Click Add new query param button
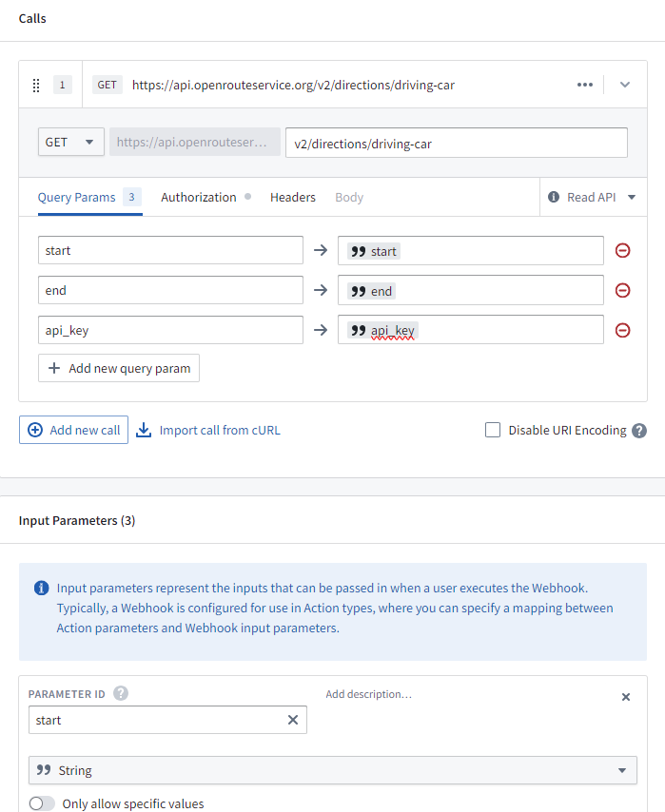 pos(119,368)
